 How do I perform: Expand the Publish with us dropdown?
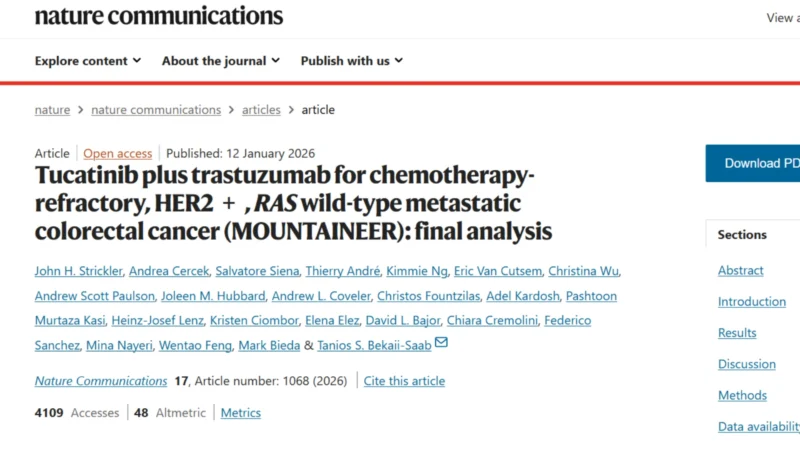pyautogui.click(x=351, y=61)
